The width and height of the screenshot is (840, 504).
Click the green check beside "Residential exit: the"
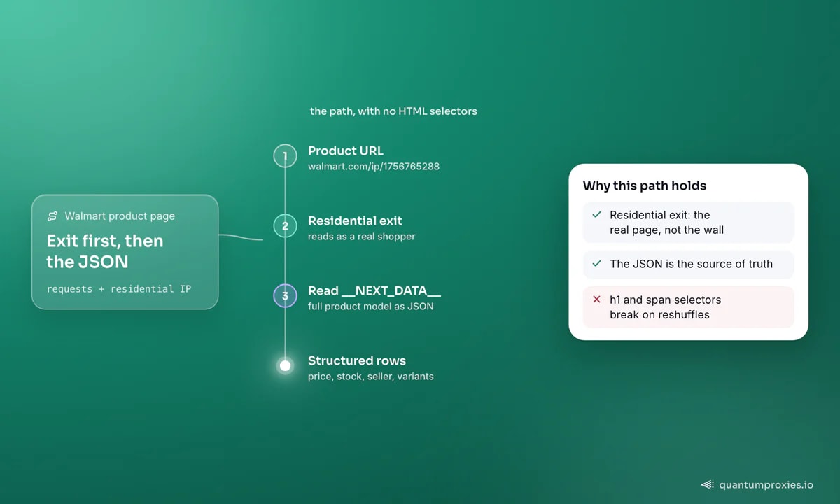point(596,215)
